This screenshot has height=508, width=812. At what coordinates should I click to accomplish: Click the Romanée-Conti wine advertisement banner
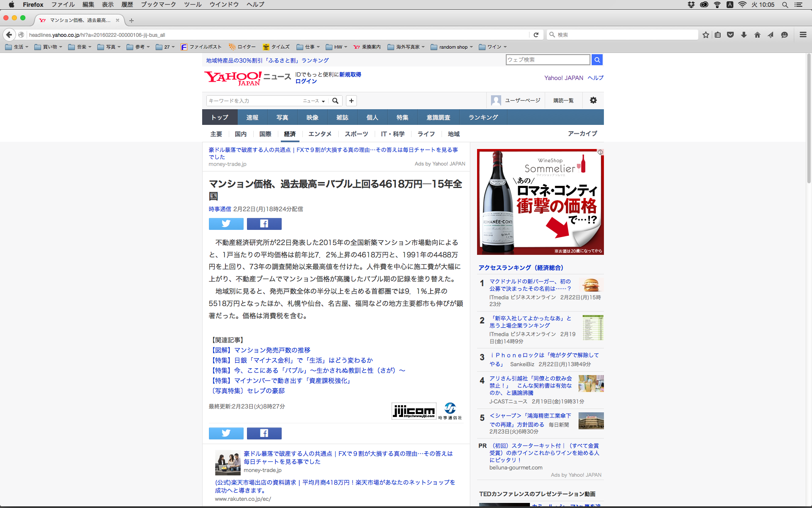tap(540, 202)
